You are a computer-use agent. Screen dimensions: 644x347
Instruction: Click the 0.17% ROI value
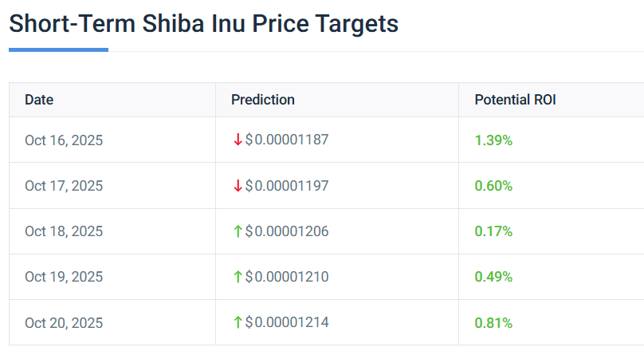pyautogui.click(x=493, y=231)
